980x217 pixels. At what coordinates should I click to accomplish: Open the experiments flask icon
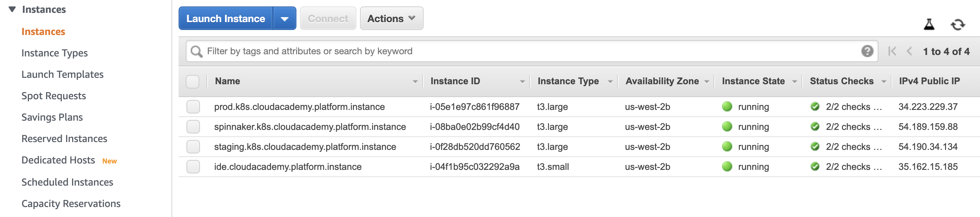pos(929,25)
